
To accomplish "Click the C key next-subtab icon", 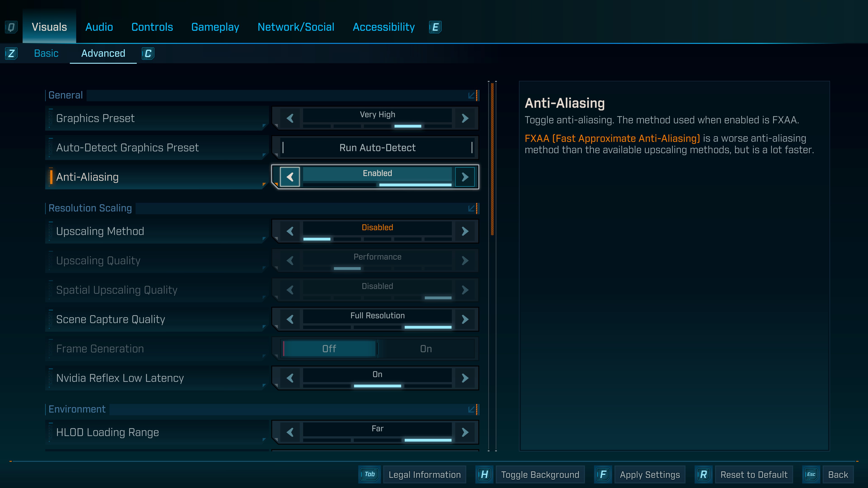I will (148, 53).
